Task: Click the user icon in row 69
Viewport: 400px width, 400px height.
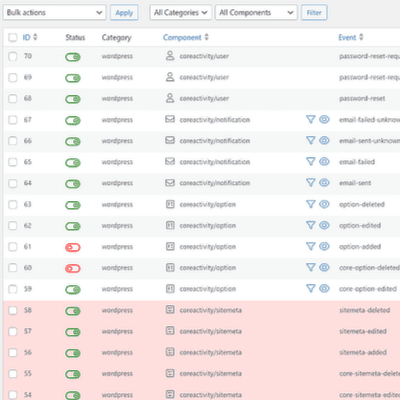Action: coord(170,77)
